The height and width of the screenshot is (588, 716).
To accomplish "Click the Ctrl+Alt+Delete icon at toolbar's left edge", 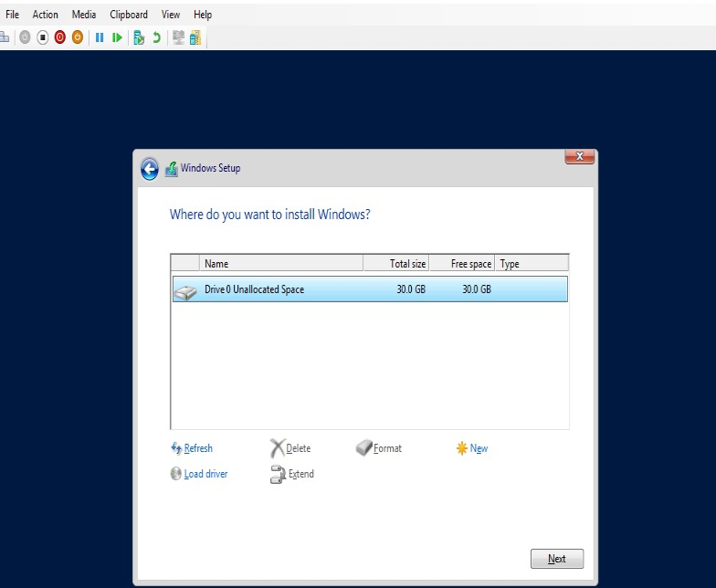I will [x=4, y=37].
